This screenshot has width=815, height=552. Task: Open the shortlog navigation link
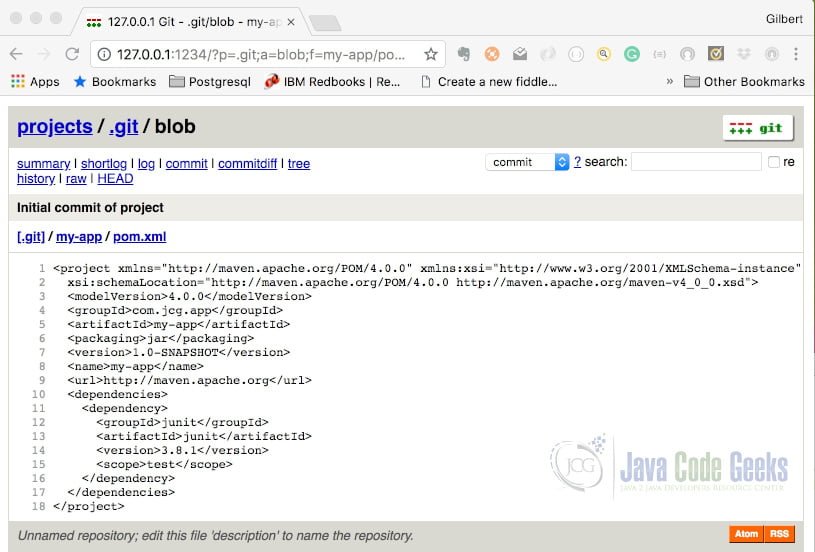pyautogui.click(x=104, y=164)
